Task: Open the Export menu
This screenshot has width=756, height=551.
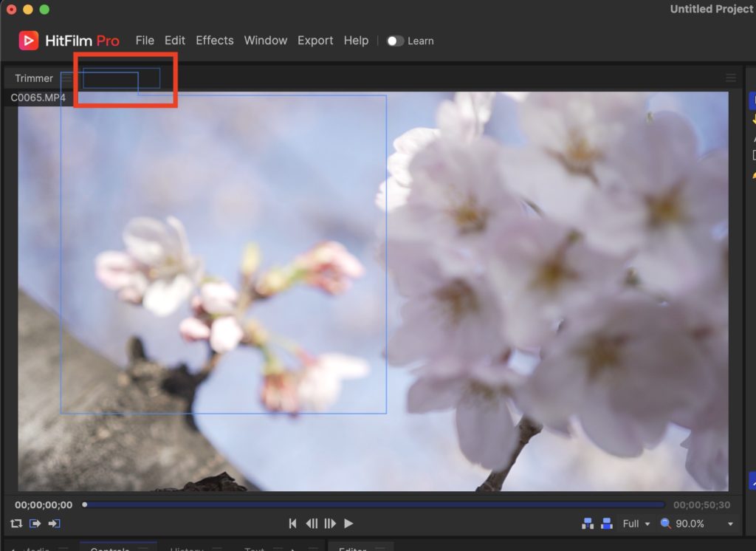Action: (x=315, y=41)
